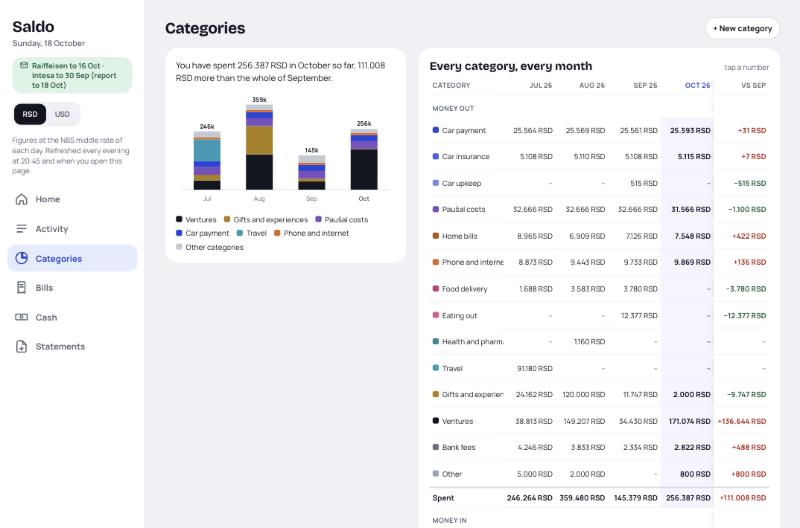The width and height of the screenshot is (800, 528).
Task: Tap Ventures versus September +136.644 RSD
Action: click(742, 421)
